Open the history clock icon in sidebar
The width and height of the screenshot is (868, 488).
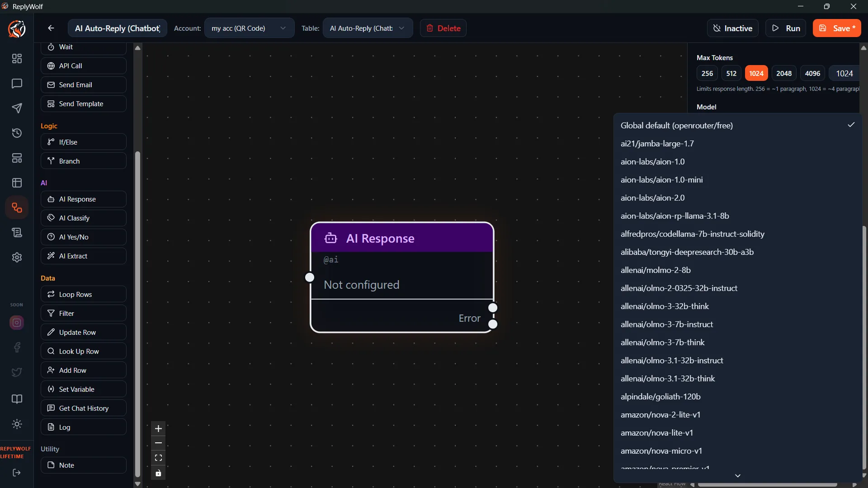pyautogui.click(x=17, y=133)
